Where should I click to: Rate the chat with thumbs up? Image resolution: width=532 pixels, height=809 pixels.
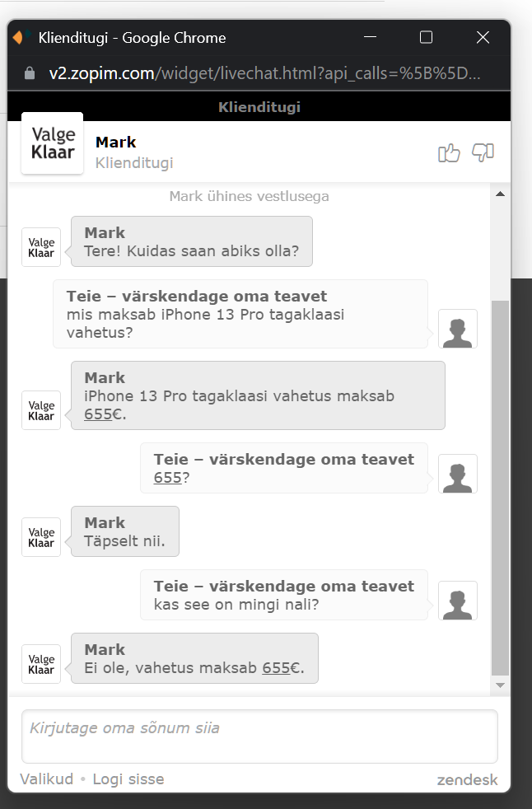tap(449, 152)
